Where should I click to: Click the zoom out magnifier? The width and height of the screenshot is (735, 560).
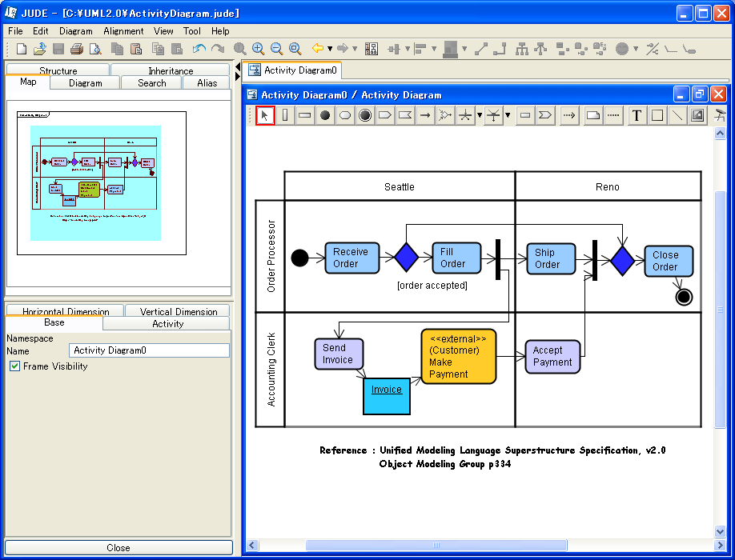pyautogui.click(x=276, y=49)
